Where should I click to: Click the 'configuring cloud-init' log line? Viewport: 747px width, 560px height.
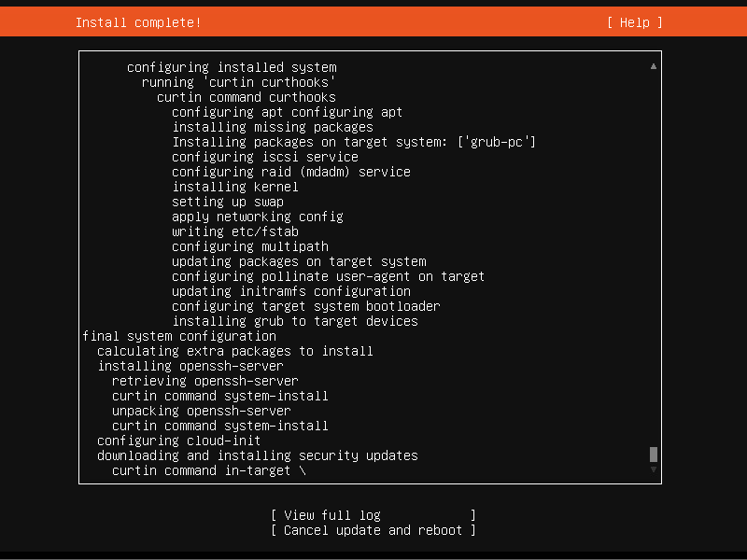click(x=179, y=441)
